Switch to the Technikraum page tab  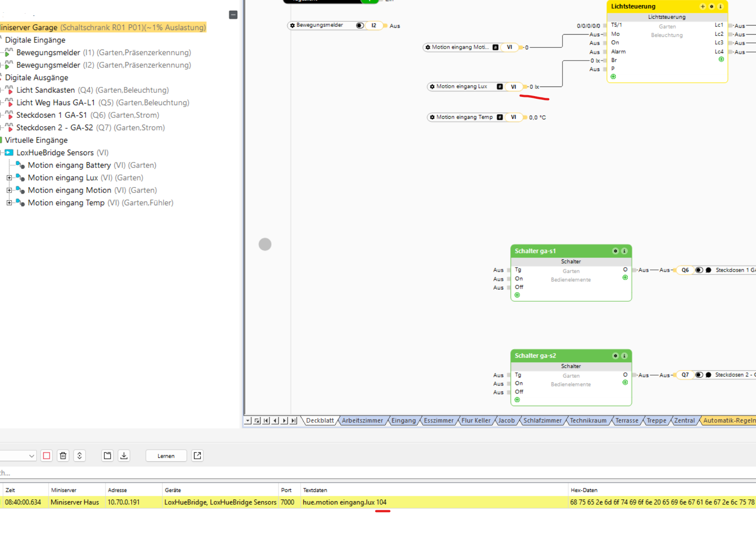tap(588, 421)
